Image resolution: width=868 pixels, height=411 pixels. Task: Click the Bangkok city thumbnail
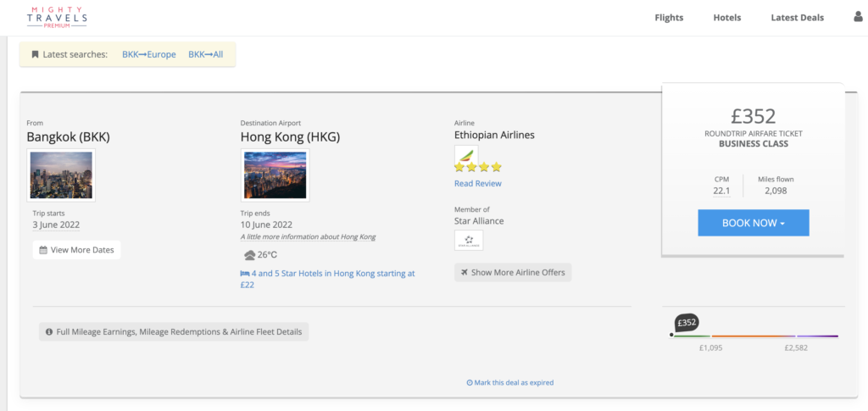[61, 175]
